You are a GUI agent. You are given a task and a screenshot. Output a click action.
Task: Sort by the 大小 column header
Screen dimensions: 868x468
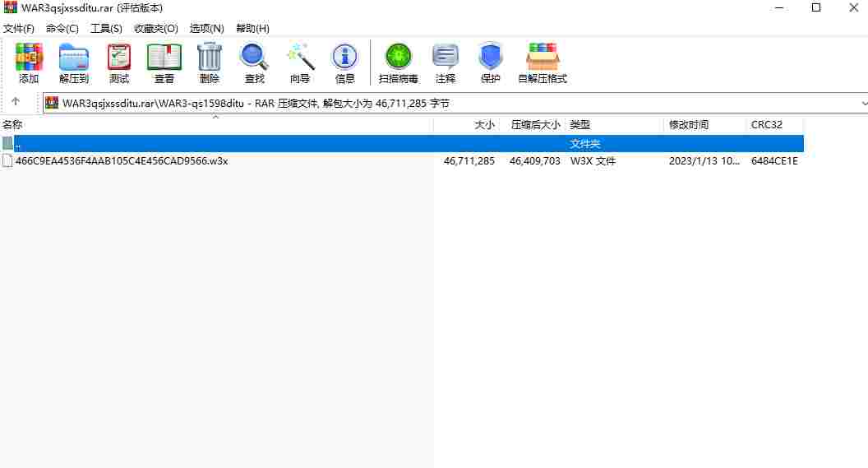pyautogui.click(x=465, y=125)
